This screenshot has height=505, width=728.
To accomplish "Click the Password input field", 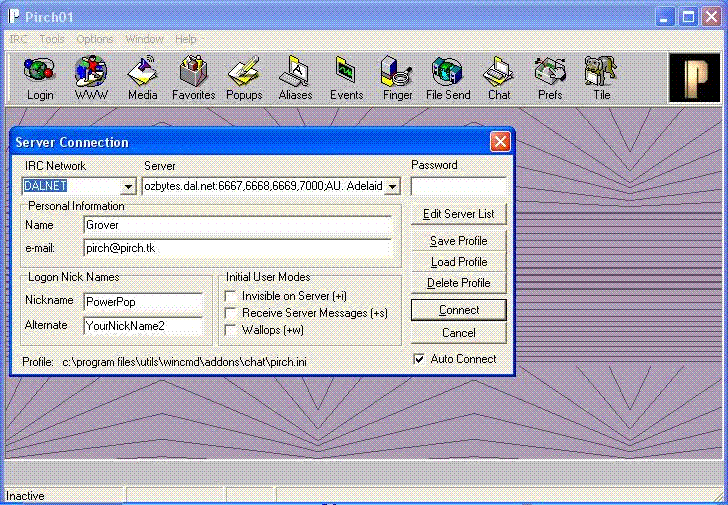I will [458, 186].
